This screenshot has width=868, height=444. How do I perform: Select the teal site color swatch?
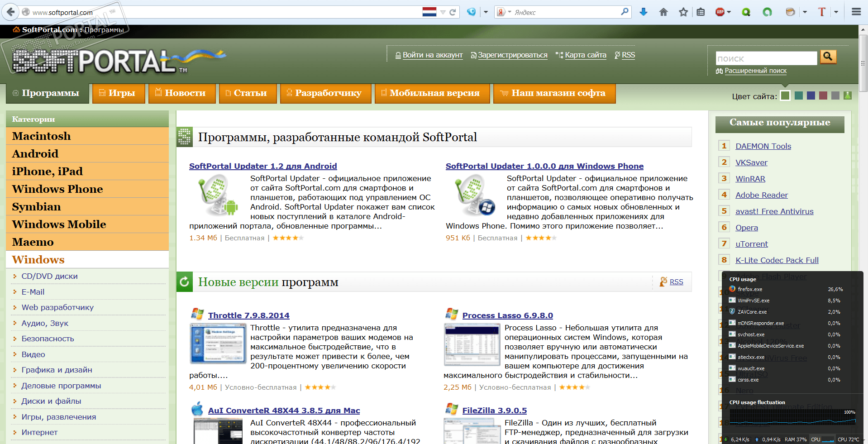(x=799, y=95)
